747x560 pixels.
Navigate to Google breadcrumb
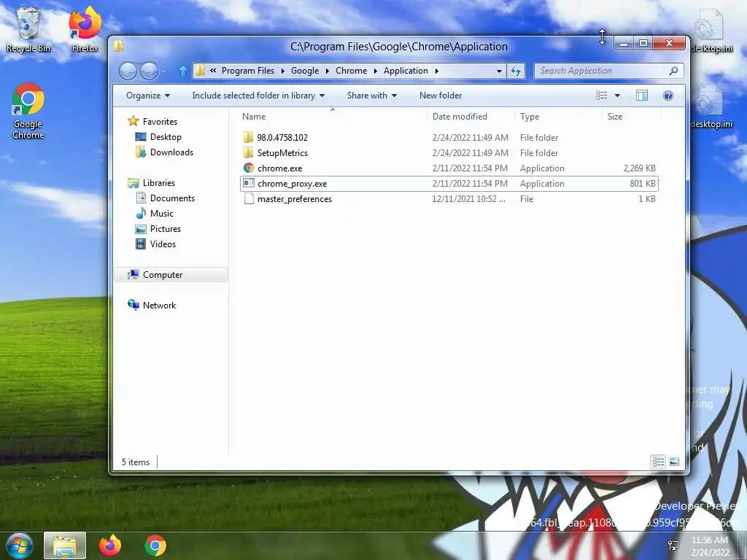pos(305,71)
